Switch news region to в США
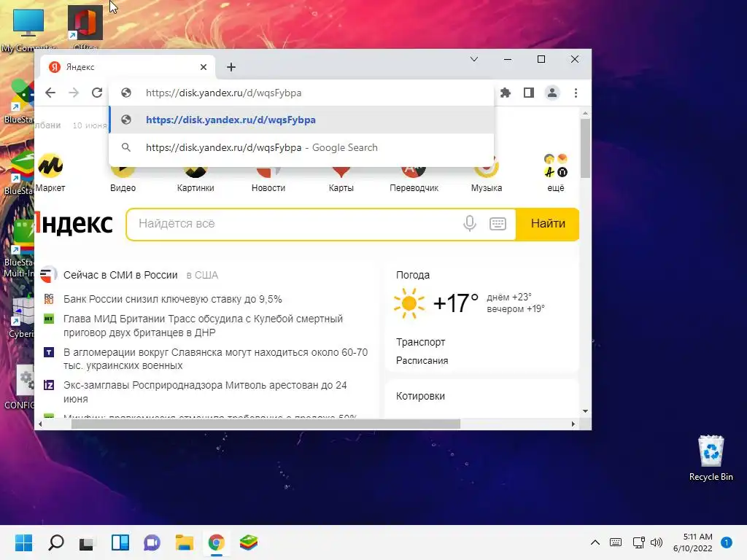747x560 pixels. click(202, 275)
